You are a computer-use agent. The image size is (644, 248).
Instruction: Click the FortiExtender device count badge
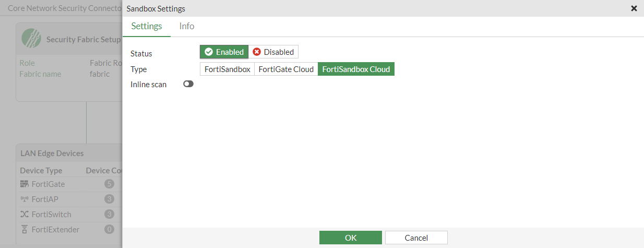click(109, 229)
